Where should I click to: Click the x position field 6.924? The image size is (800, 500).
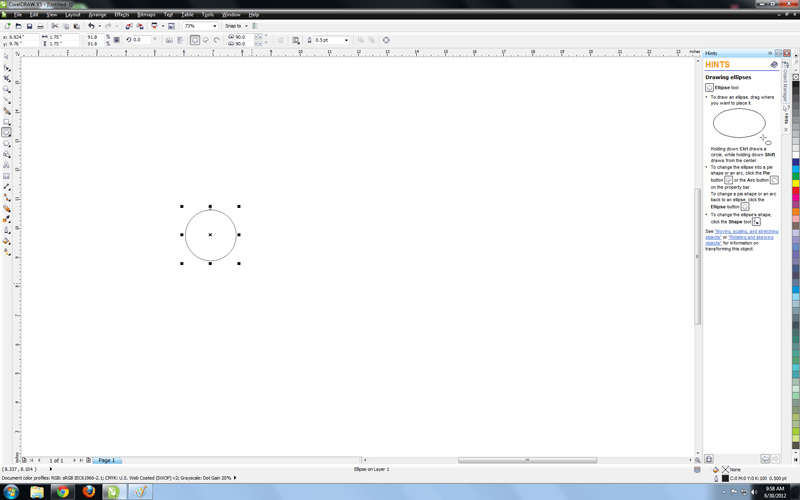coord(23,37)
